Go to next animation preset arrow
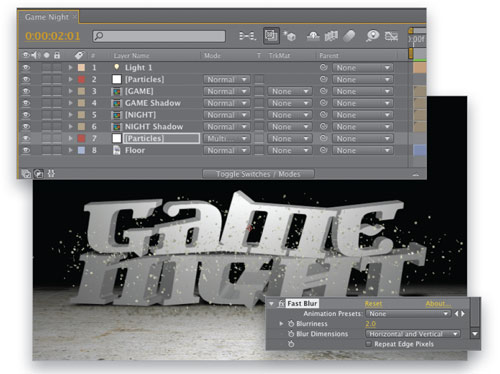This screenshot has height=374, width=500. tap(463, 314)
